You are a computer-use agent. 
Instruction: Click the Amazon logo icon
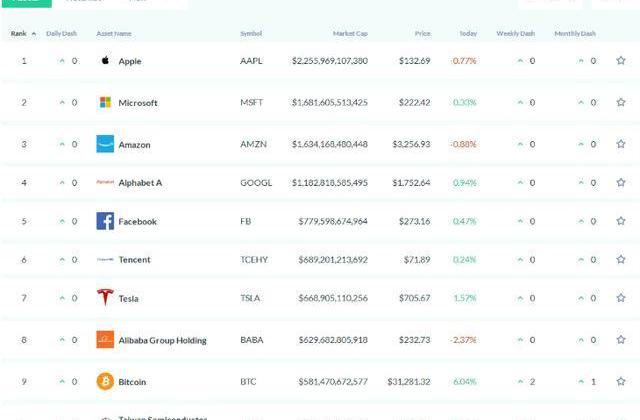pos(105,144)
